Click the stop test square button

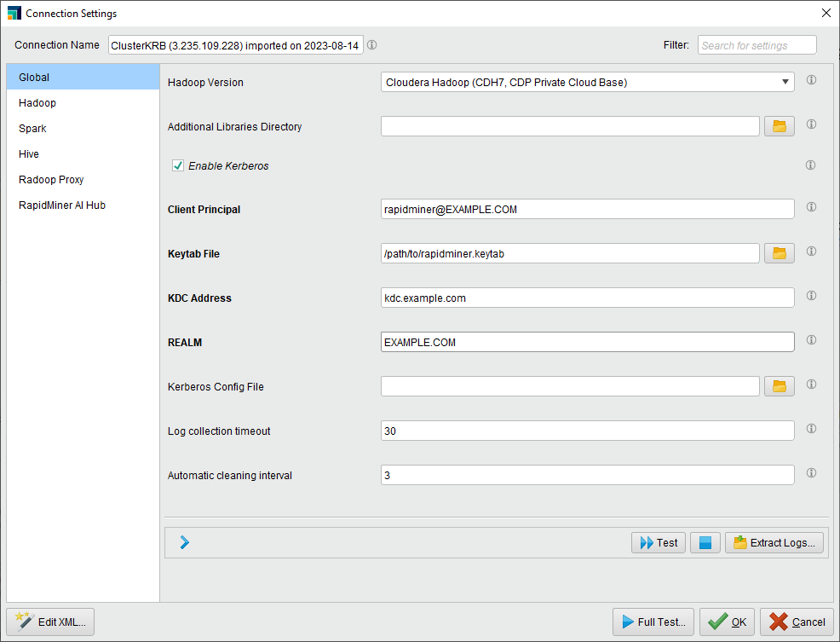pyautogui.click(x=705, y=542)
